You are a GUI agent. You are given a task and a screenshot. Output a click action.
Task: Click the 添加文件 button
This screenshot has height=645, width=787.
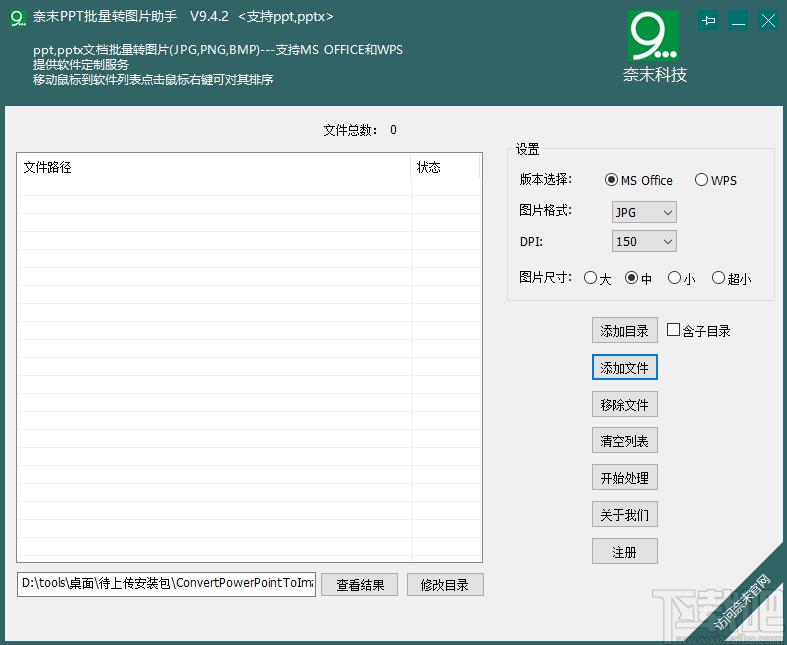[x=624, y=367]
